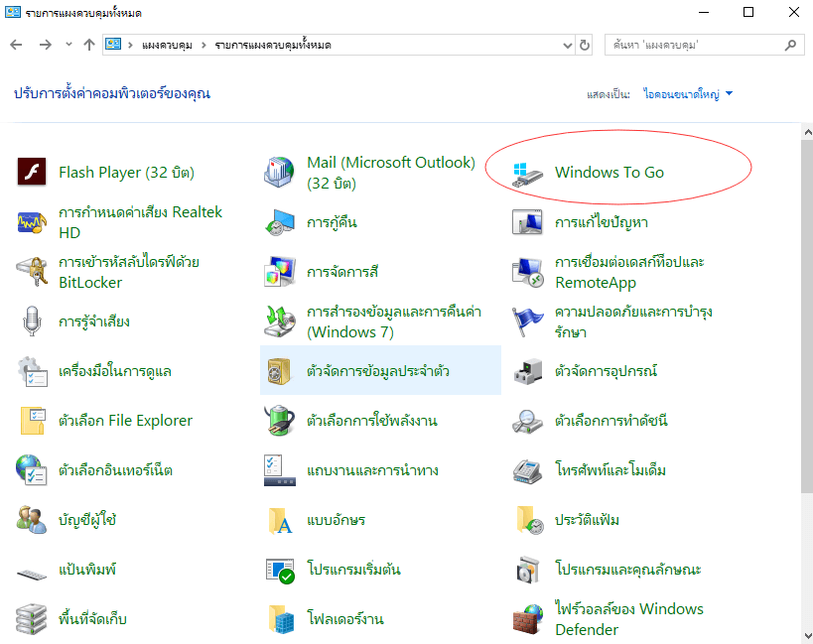Click the vertical scrollbar down arrow
The width and height of the screenshot is (813, 644).
click(x=805, y=635)
